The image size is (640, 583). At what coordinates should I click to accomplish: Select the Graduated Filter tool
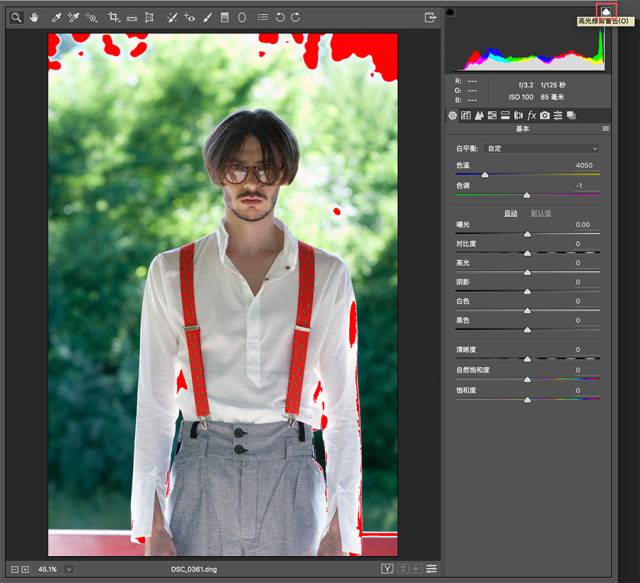pyautogui.click(x=224, y=18)
